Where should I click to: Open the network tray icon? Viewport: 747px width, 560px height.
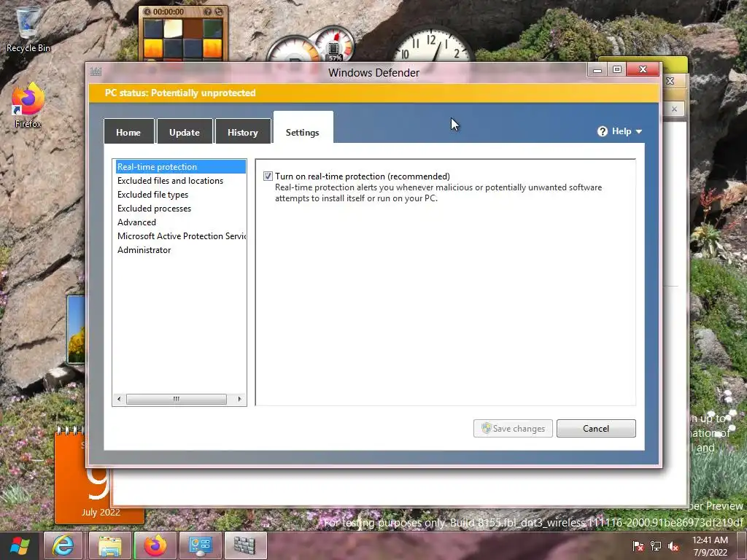point(656,546)
